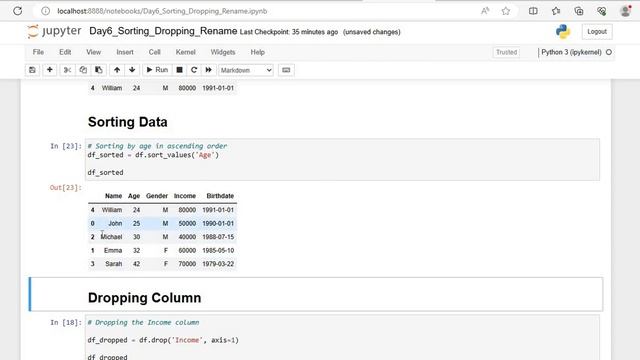
Task: Click Last Checkpoint 35 minutes ago text
Action: (289, 32)
